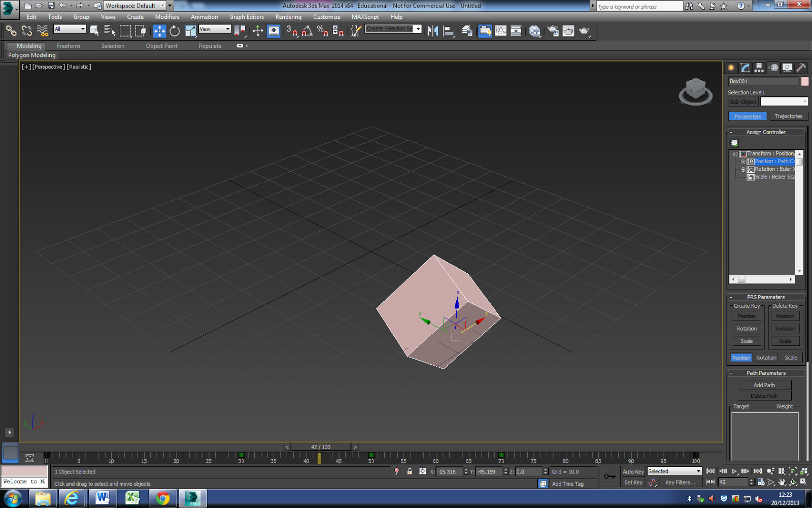This screenshot has width=812, height=508.
Task: Switch PRS parameters to Rotation
Action: click(x=766, y=357)
